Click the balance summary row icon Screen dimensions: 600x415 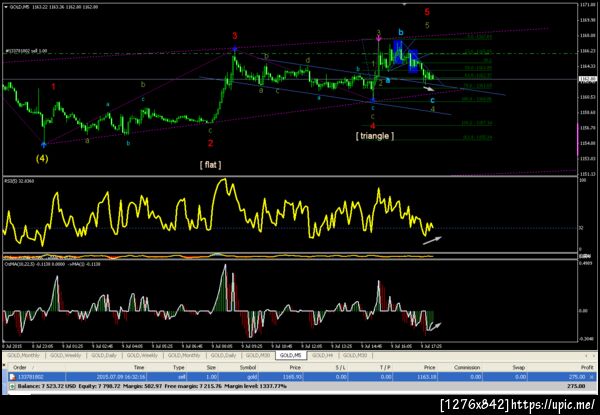[x=12, y=386]
